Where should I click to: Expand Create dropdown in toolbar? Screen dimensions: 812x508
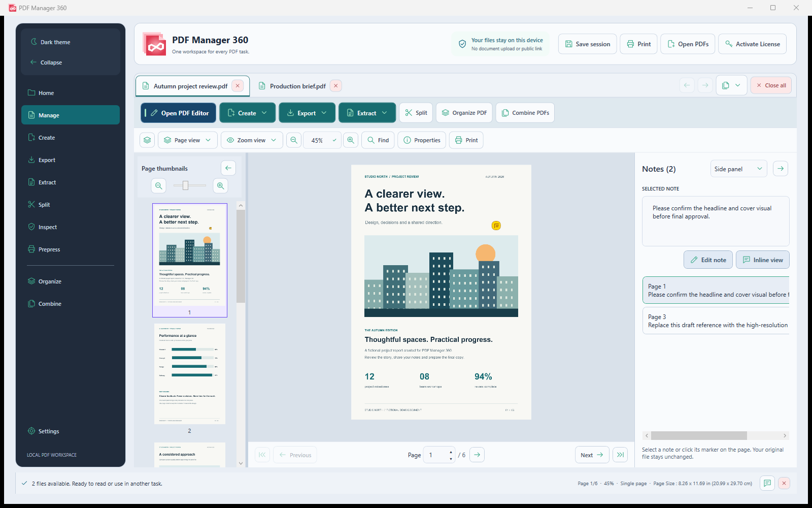pos(248,113)
